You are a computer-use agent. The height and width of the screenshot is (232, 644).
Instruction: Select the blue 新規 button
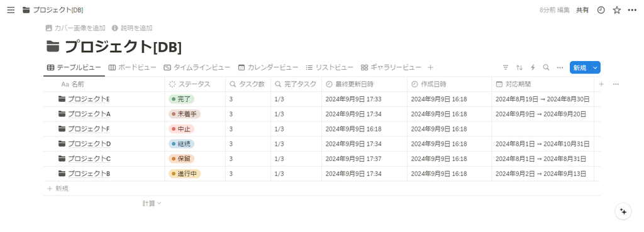point(579,68)
